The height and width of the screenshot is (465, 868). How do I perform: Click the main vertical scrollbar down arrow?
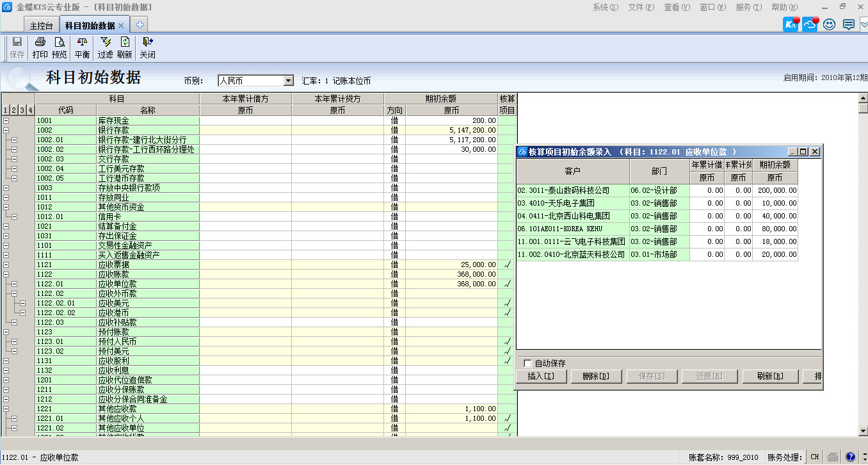click(x=862, y=430)
